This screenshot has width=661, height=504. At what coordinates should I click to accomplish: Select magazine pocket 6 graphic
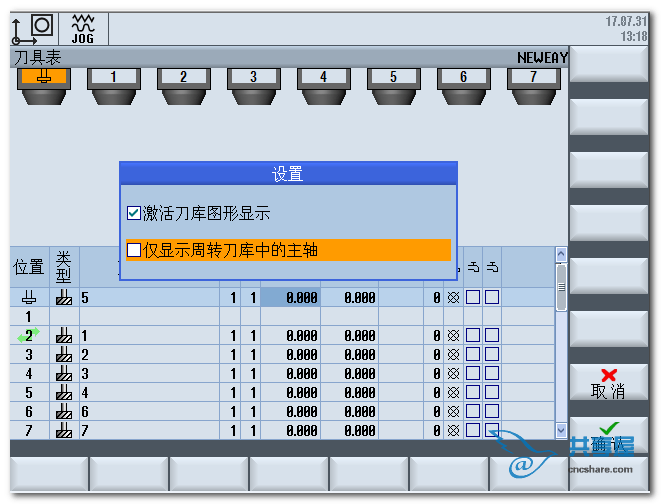click(464, 86)
